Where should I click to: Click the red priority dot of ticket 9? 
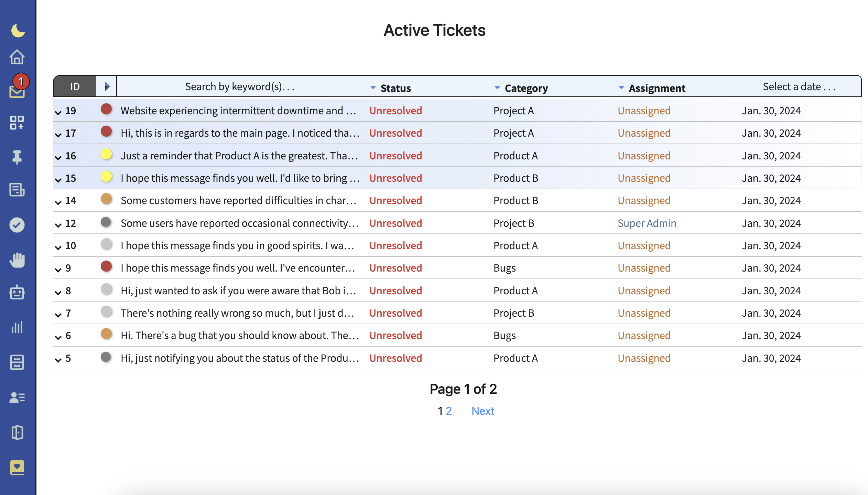coord(106,266)
